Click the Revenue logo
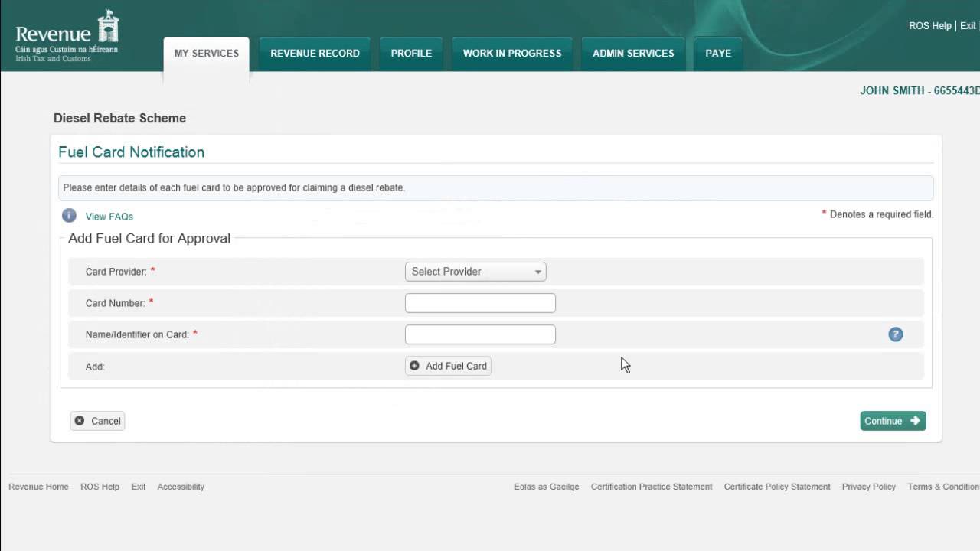Image resolution: width=980 pixels, height=551 pixels. (x=67, y=36)
